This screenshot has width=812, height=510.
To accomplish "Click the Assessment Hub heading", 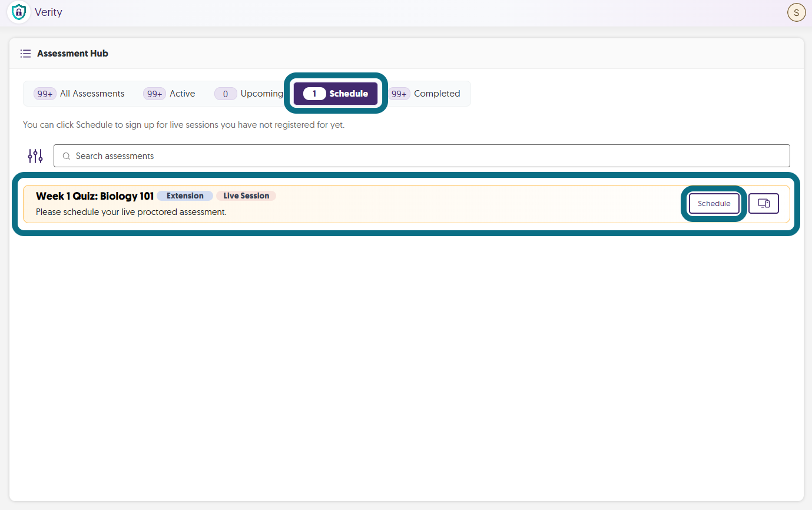I will point(72,54).
